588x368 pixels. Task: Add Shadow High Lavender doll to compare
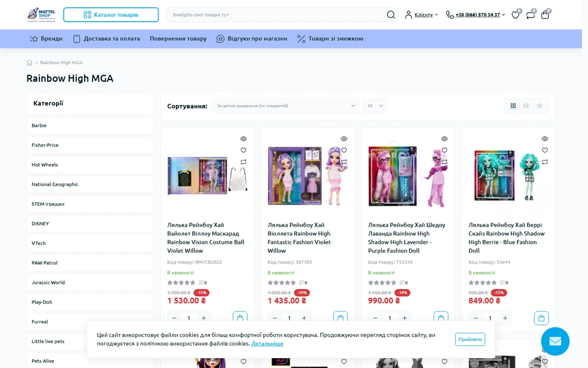pyautogui.click(x=444, y=162)
